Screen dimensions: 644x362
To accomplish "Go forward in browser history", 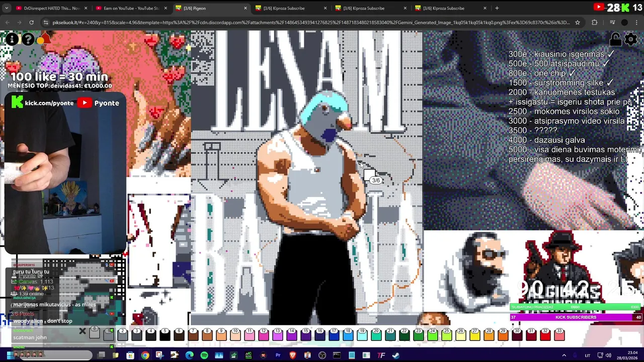I will (x=19, y=22).
